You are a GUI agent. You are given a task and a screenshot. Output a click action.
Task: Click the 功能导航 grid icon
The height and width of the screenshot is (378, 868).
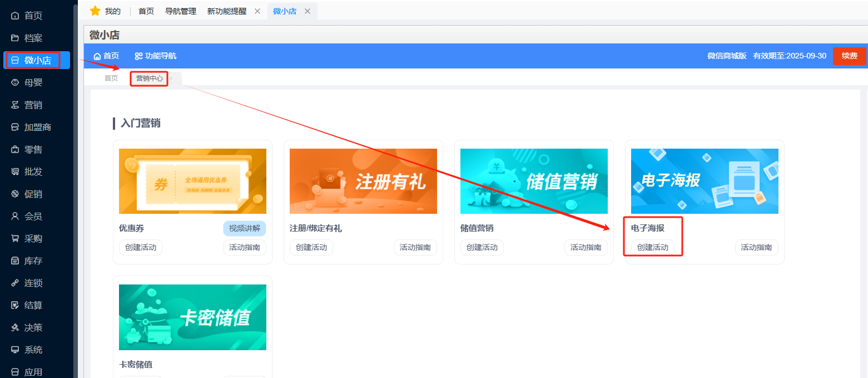coord(138,56)
